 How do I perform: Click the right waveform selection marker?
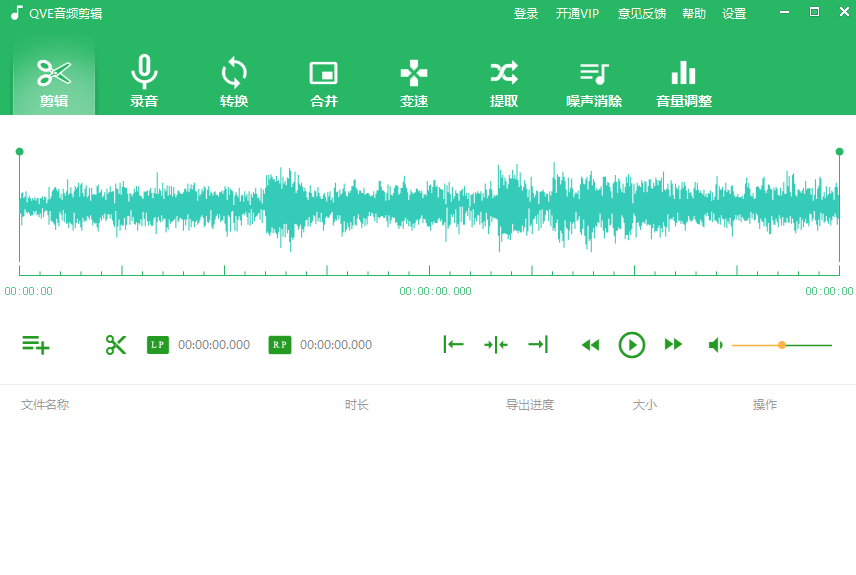point(840,151)
